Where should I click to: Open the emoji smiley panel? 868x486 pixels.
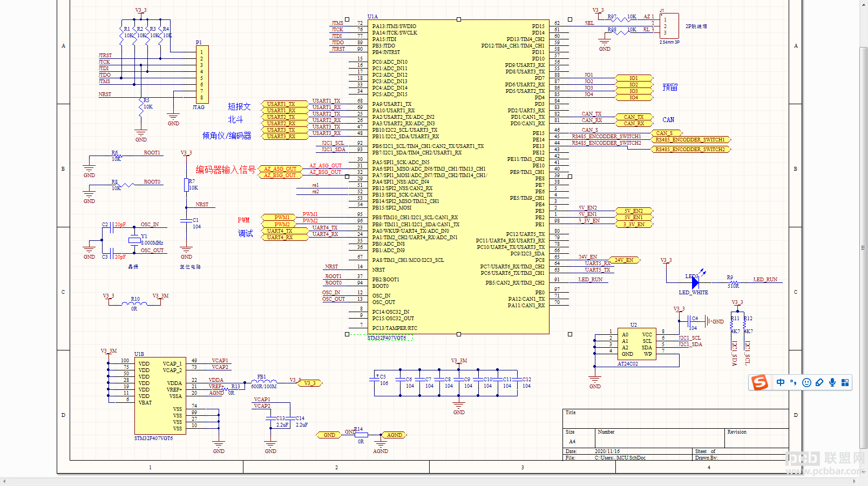(x=806, y=382)
